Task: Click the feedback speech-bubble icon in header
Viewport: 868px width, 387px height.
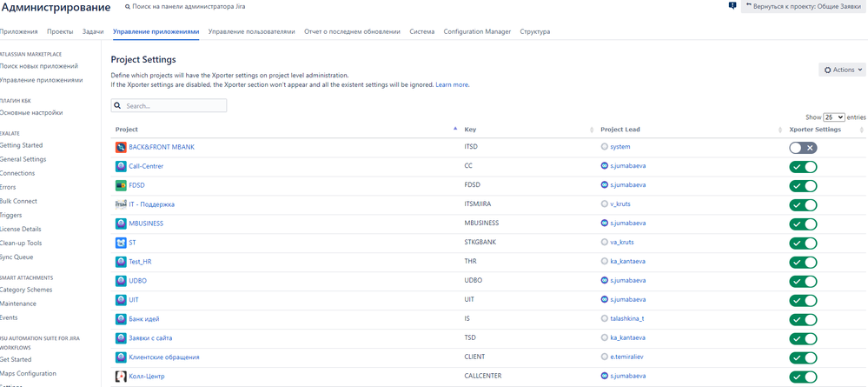Action: click(732, 5)
